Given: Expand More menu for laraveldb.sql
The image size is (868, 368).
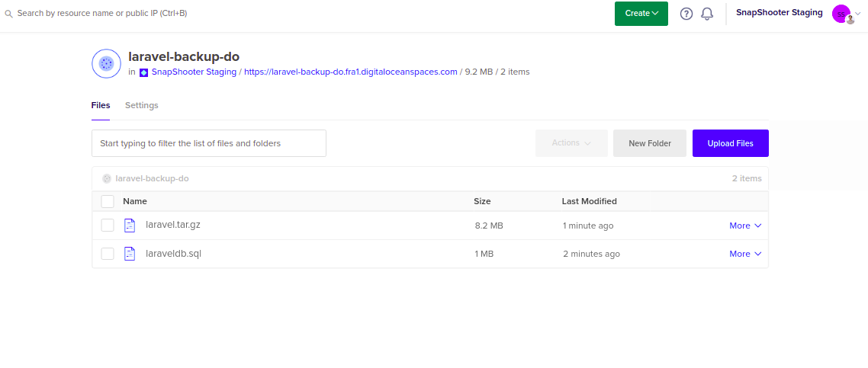Looking at the screenshot, I should tap(745, 254).
